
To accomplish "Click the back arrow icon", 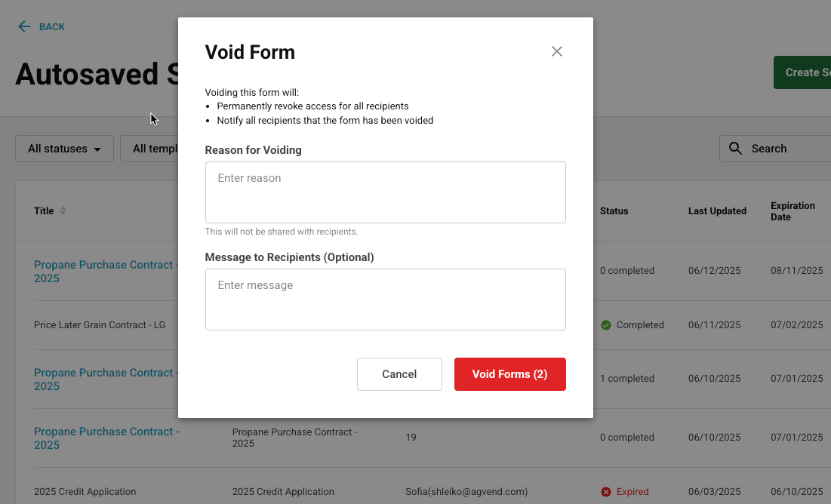I will (x=24, y=26).
